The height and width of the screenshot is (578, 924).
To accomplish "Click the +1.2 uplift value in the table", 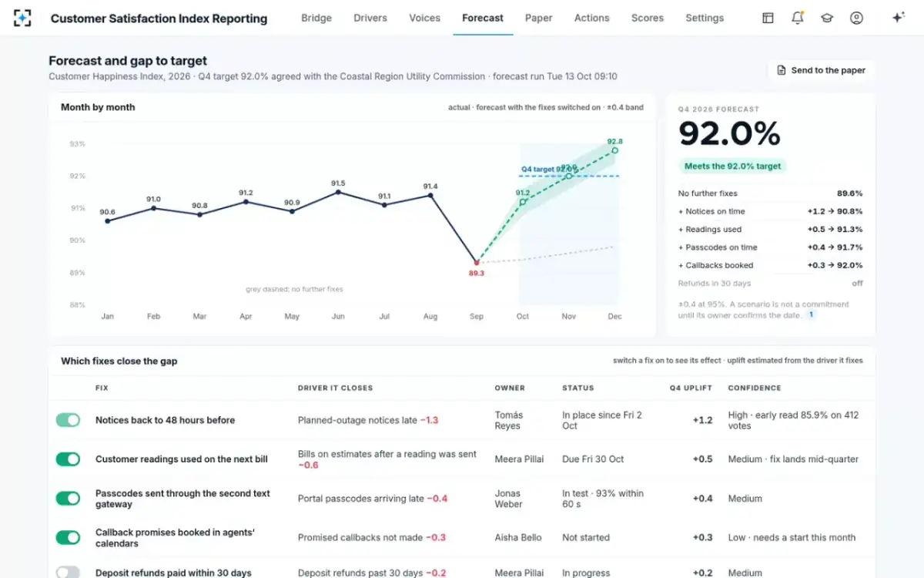I will point(702,420).
